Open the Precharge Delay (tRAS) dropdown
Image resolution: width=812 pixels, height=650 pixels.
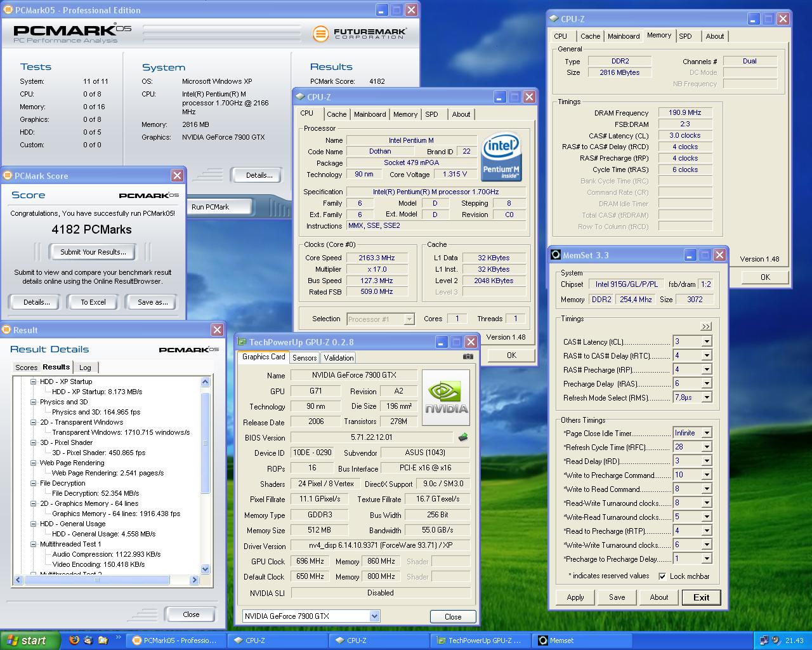(x=706, y=383)
